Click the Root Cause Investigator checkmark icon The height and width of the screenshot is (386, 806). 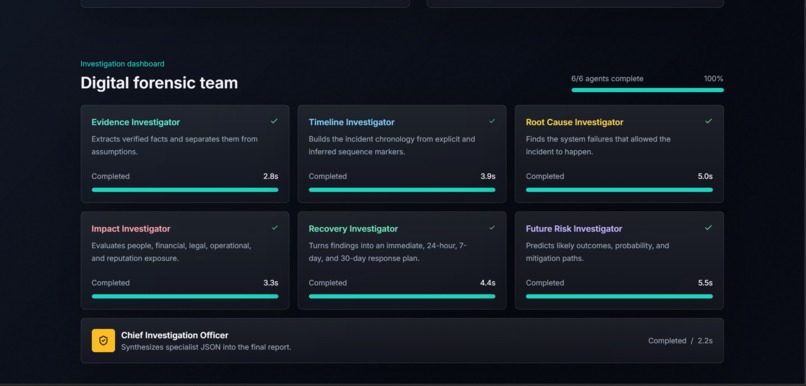coord(709,121)
